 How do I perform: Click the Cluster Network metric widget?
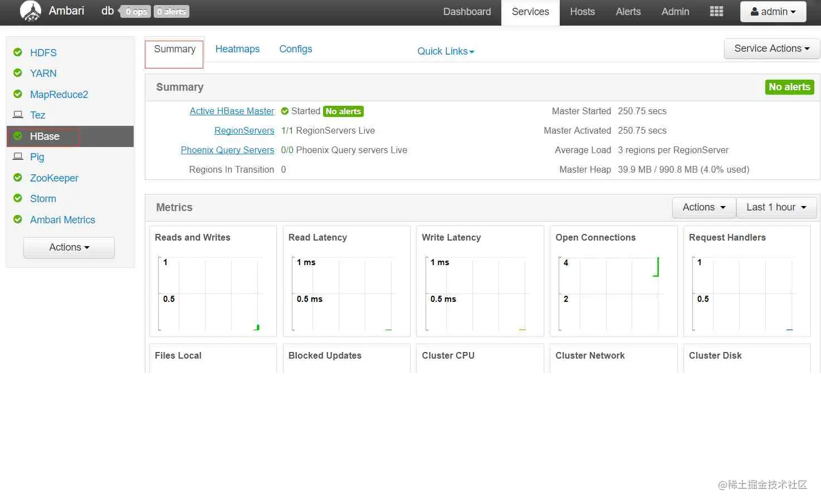(613, 358)
